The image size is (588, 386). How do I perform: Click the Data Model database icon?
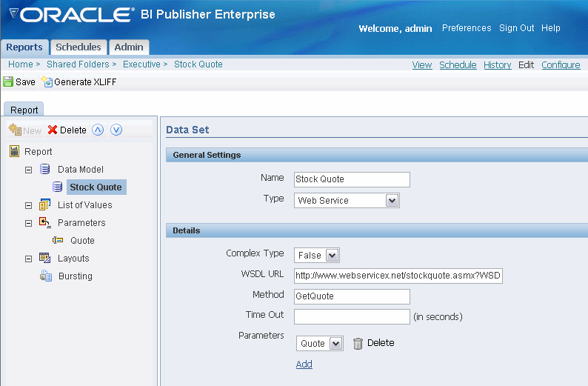(44, 169)
